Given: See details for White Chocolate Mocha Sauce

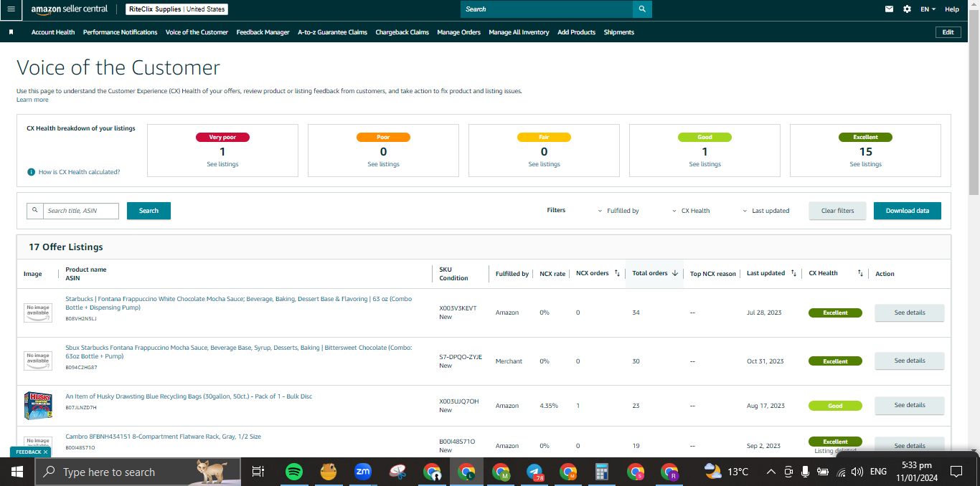Looking at the screenshot, I should pyautogui.click(x=909, y=313).
